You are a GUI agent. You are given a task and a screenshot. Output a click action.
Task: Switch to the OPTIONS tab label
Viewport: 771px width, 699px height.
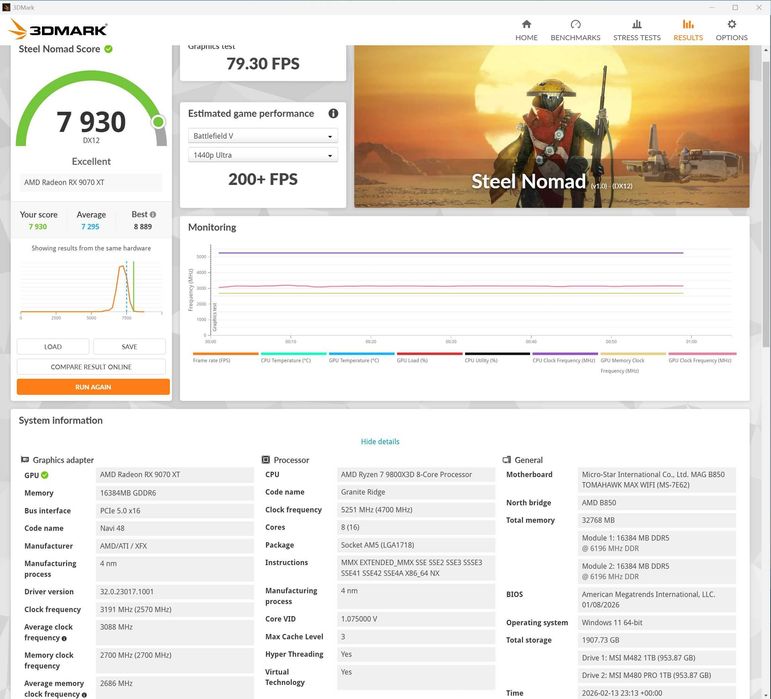tap(732, 37)
